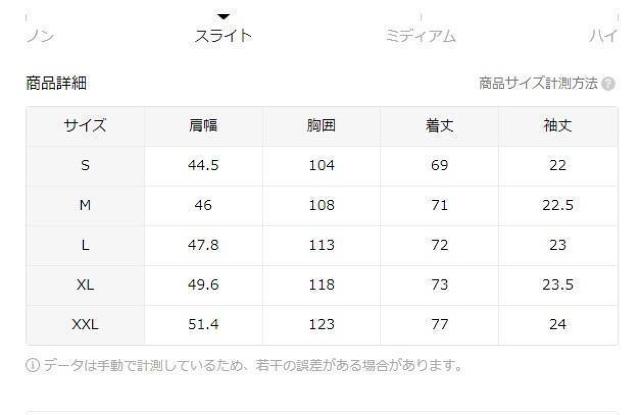Viewport: 640px width, 415px height.
Task: Open the 商品サイズ計測方法 link
Action: point(539,82)
